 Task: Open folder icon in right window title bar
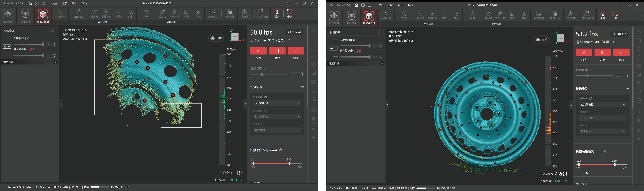[x=370, y=5]
